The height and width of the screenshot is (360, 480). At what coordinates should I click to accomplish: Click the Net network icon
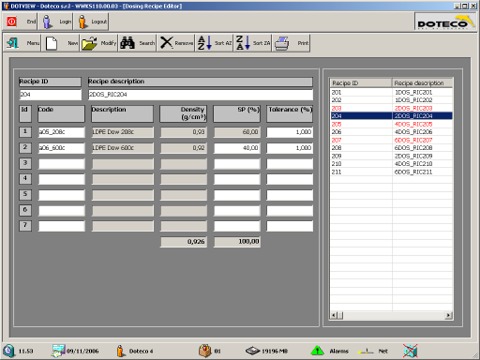click(366, 351)
